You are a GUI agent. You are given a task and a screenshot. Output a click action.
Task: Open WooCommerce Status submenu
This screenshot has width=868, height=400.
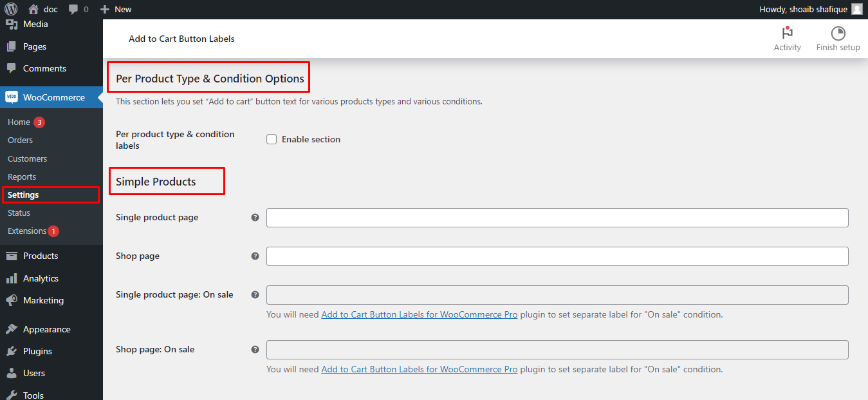click(19, 213)
